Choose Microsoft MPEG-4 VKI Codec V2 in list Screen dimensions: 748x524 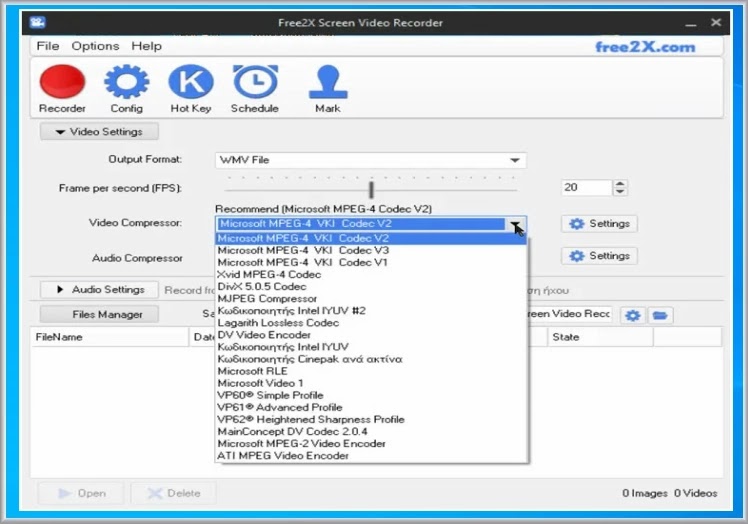(371, 238)
